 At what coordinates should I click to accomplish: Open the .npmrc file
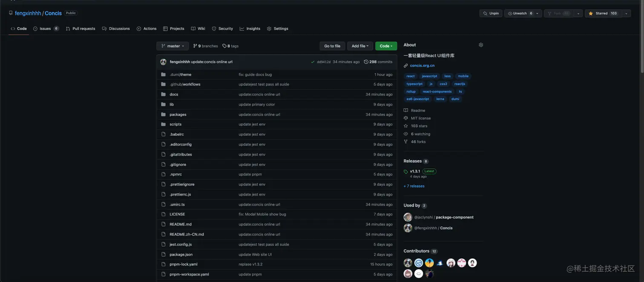click(176, 174)
